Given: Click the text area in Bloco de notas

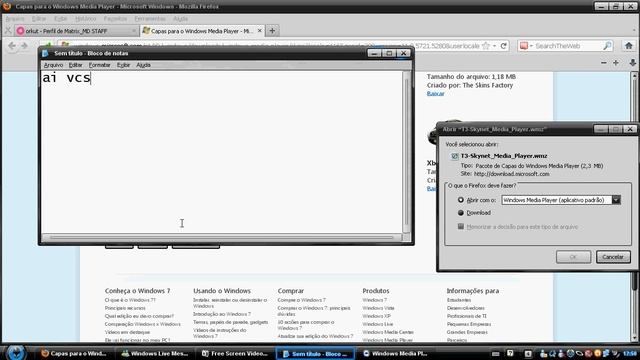Looking at the screenshot, I should click(x=222, y=152).
